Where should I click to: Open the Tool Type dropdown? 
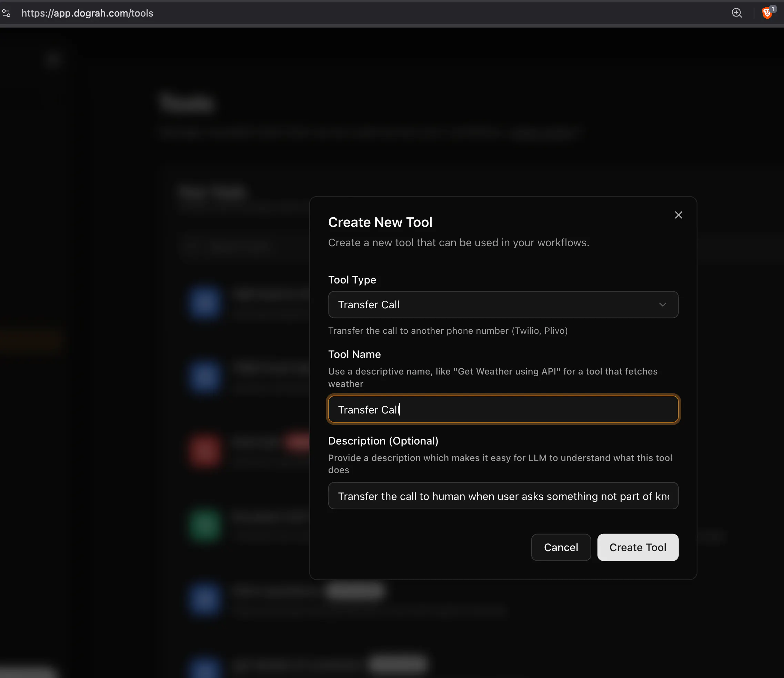pos(503,305)
